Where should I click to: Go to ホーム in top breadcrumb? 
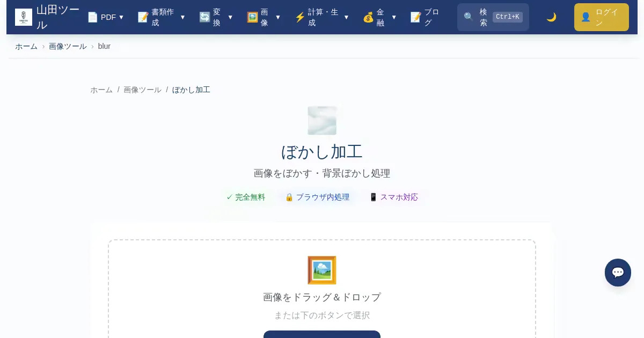(x=26, y=46)
